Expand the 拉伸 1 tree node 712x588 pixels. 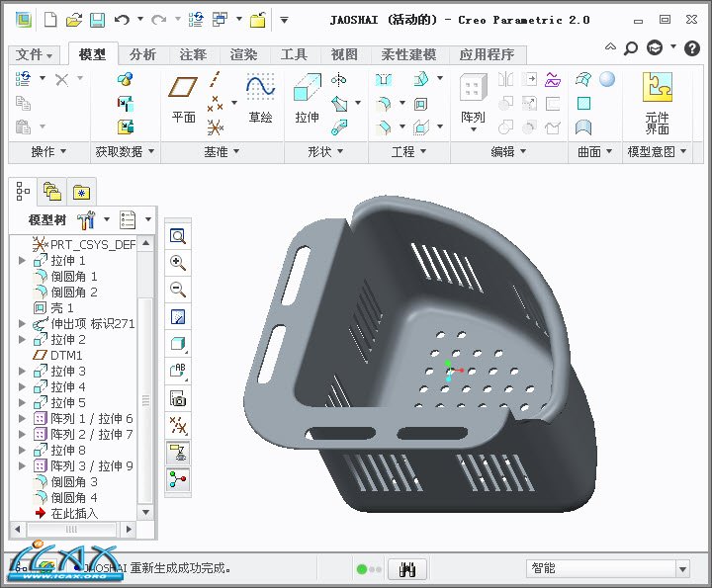[22, 261]
